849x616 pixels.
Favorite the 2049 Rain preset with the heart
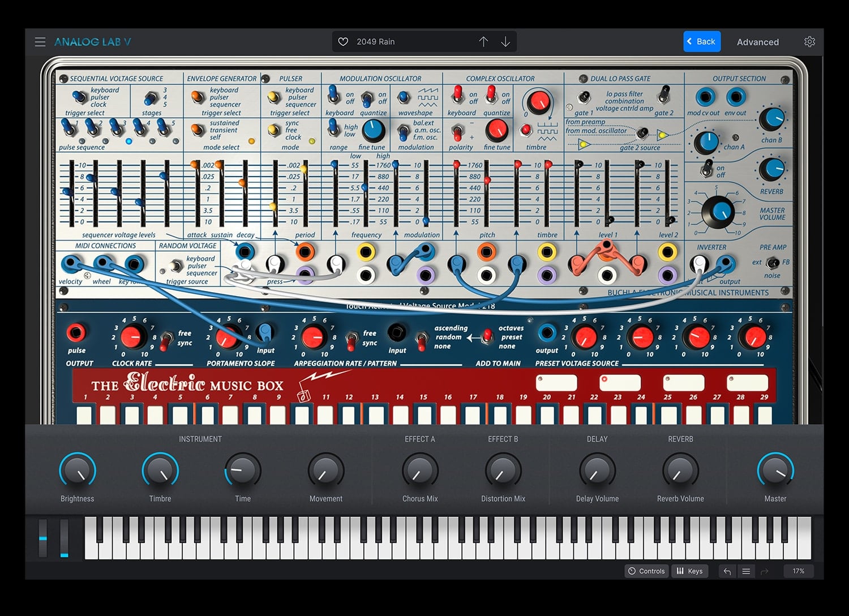coord(343,42)
